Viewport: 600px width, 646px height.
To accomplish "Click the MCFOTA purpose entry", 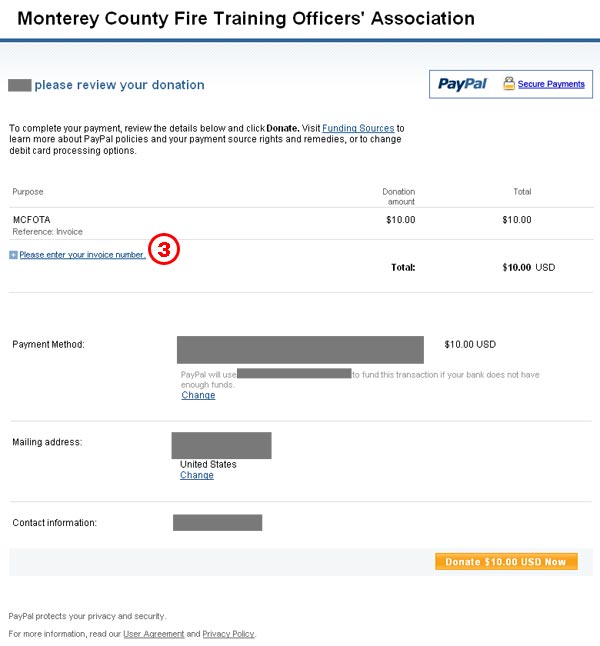I will point(32,220).
